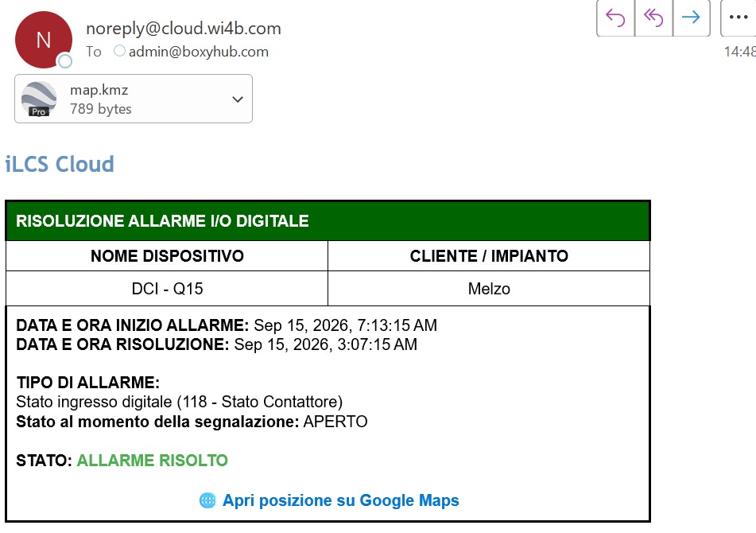
Task: Click the received time 14:48
Action: coord(739,52)
